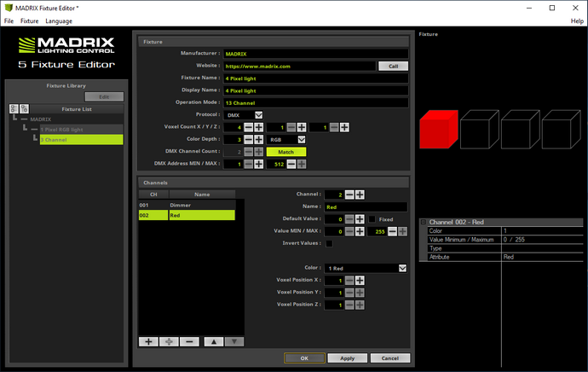Image resolution: width=588 pixels, height=372 pixels.
Task: Click the Display Name field
Action: coord(316,90)
